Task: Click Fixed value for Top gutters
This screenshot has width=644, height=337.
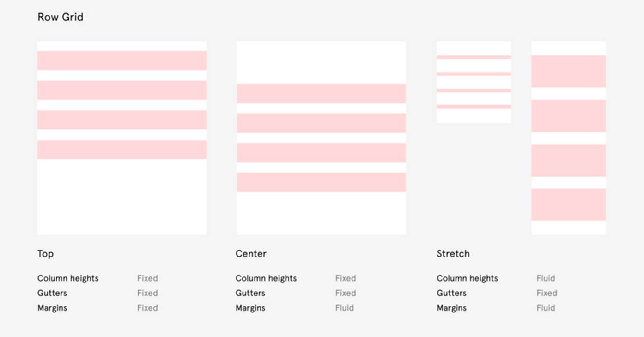Action: click(x=147, y=293)
